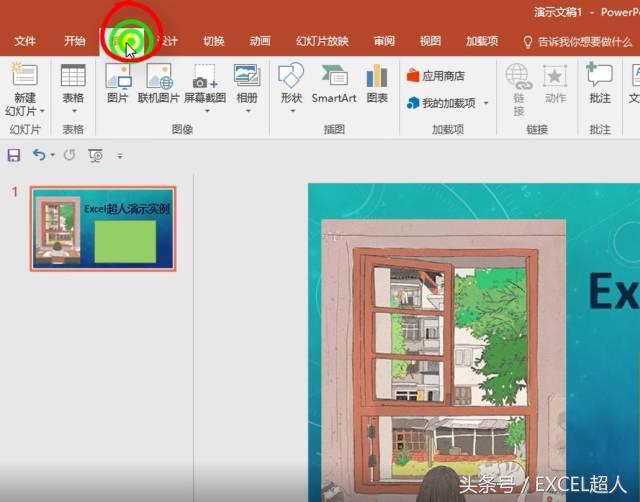Switch to the 动画 tab
Image resolution: width=640 pixels, height=502 pixels.
pyautogui.click(x=260, y=41)
